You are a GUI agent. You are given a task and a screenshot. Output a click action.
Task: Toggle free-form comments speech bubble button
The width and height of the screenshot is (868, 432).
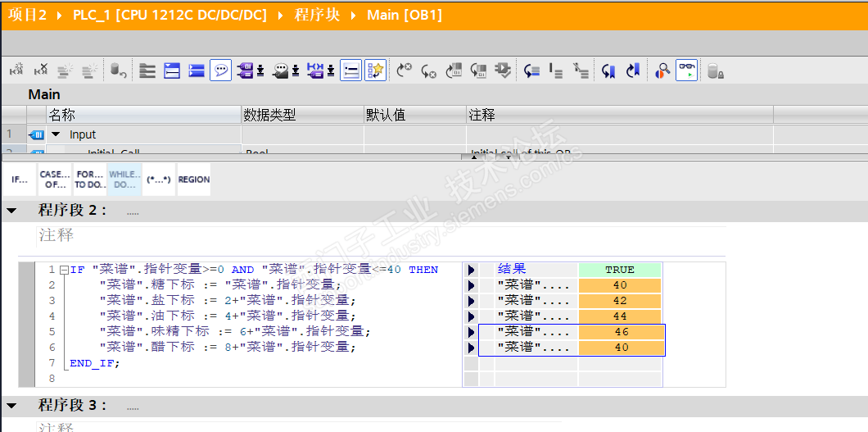[x=221, y=70]
